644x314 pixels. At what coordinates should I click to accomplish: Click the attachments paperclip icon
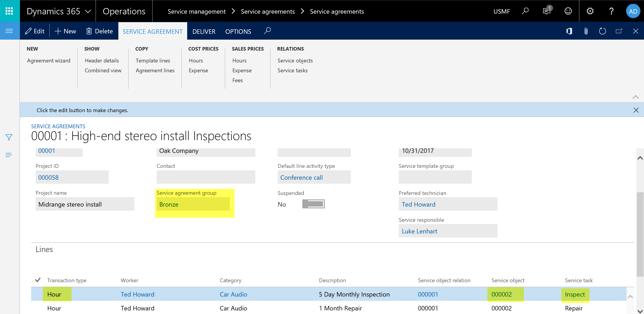pos(586,31)
